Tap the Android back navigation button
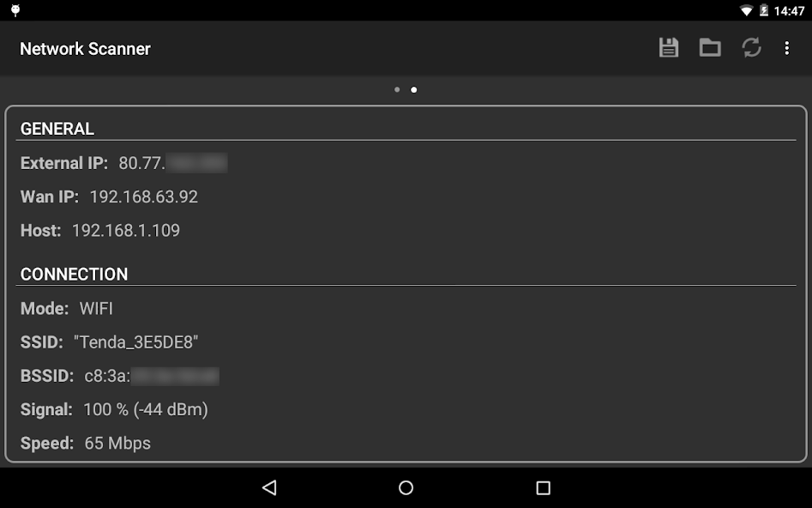Screen dimensions: 812x508 pyautogui.click(x=269, y=487)
